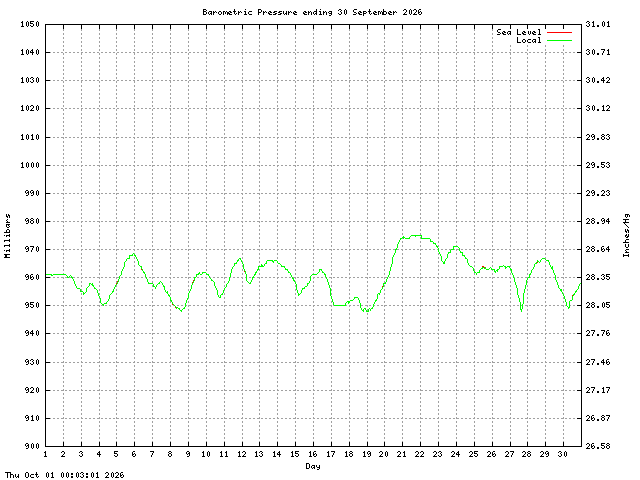Click the 26.87 inches/Hg axis label

point(598,418)
